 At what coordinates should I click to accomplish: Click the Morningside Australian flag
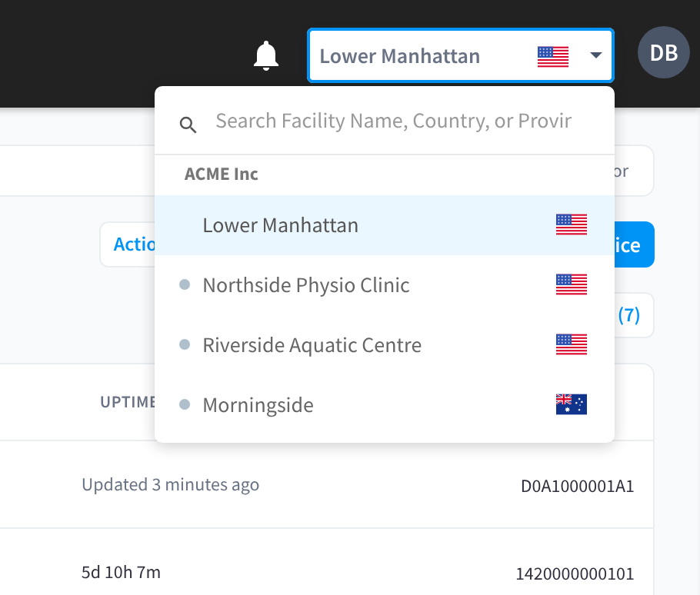coord(571,404)
